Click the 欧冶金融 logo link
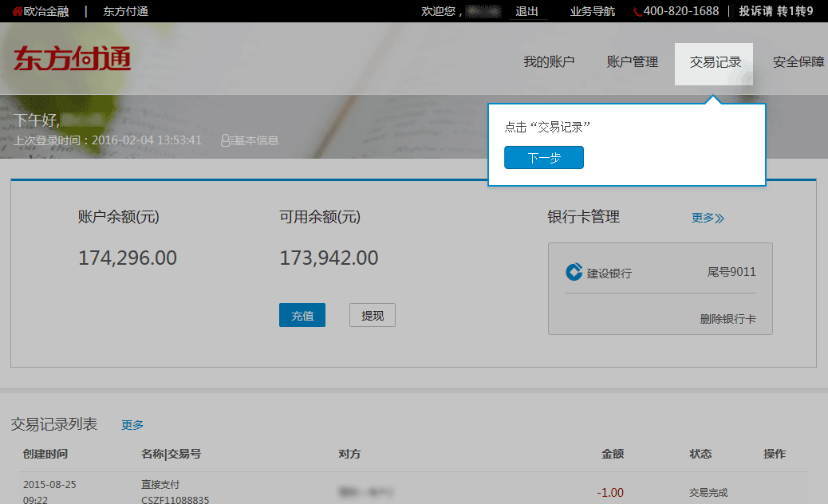 point(40,11)
